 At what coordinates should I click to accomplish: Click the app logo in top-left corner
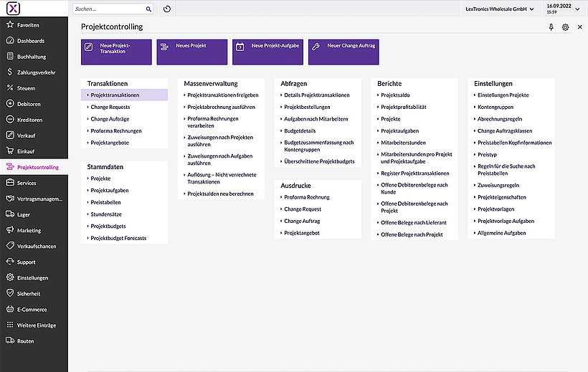click(x=13, y=9)
